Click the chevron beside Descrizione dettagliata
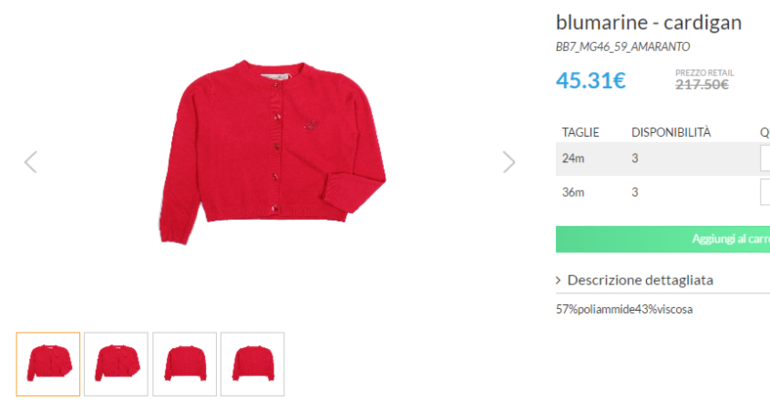This screenshot has width=770, height=400. pos(558,280)
